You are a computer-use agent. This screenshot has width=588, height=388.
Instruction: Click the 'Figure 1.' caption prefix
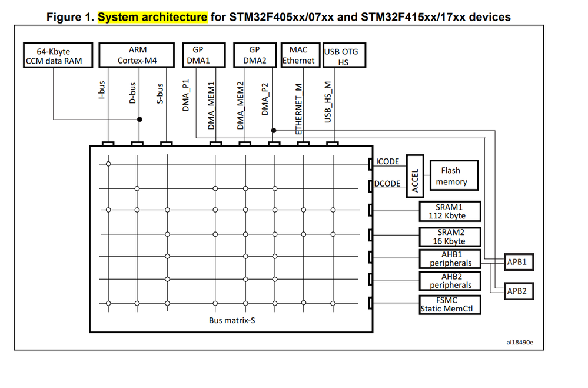[70, 17]
